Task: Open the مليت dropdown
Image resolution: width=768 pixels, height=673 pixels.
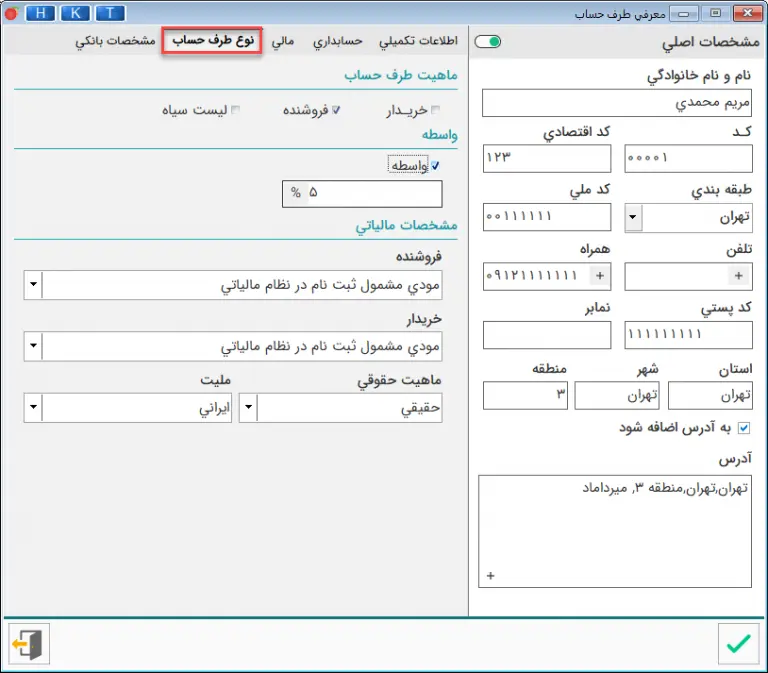Action: click(33, 407)
